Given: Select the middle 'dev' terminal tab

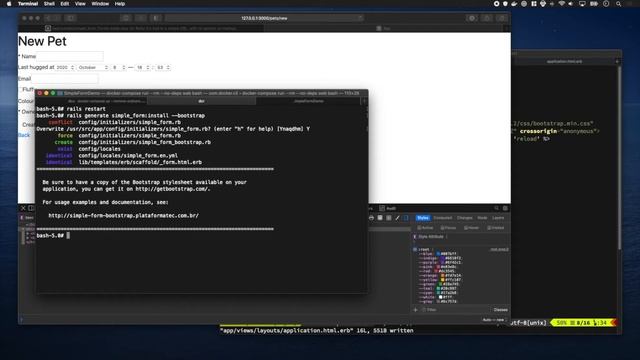Looking at the screenshot, I should [201, 101].
